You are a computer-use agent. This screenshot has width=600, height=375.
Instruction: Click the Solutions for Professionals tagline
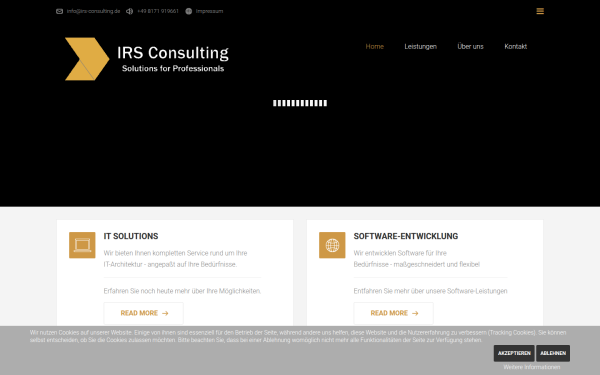[x=173, y=68]
